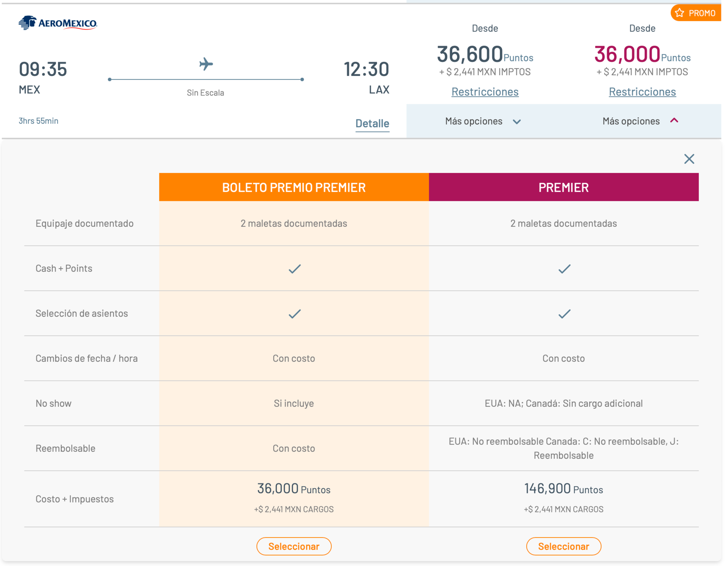Click the BOLETO PREMIO PREMIER column header
This screenshot has width=728, height=566.
coord(294,187)
